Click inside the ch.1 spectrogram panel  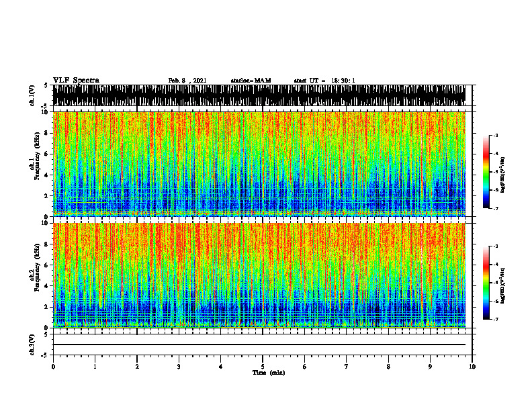(x=259, y=164)
